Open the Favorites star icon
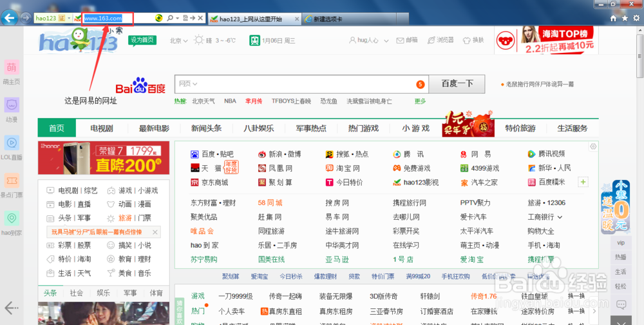Screen dimensions: 644x325 pyautogui.click(x=625, y=19)
